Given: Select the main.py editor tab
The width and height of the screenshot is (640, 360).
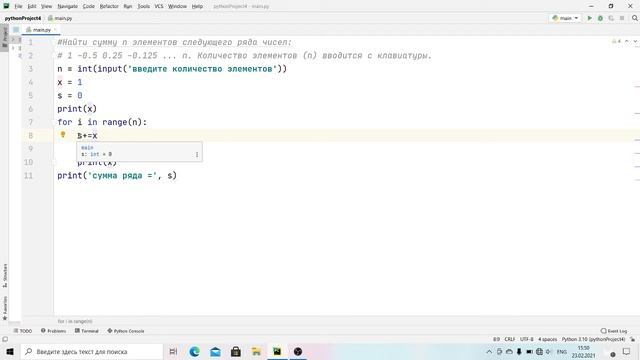Looking at the screenshot, I should 41,30.
